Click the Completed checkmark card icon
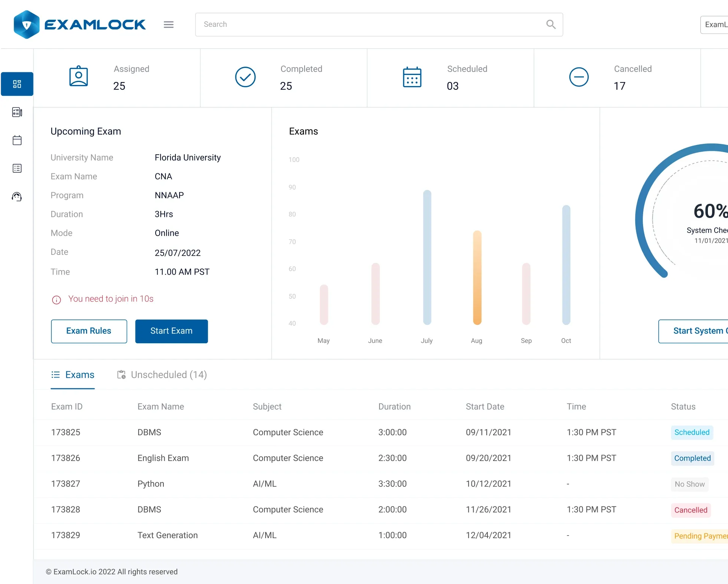The height and width of the screenshot is (584, 728). 245,77
